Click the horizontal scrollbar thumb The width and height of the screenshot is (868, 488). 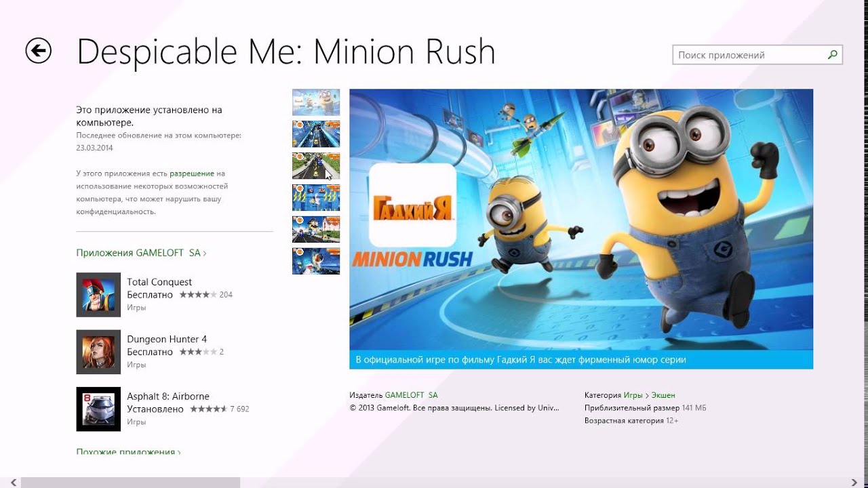pyautogui.click(x=130, y=483)
